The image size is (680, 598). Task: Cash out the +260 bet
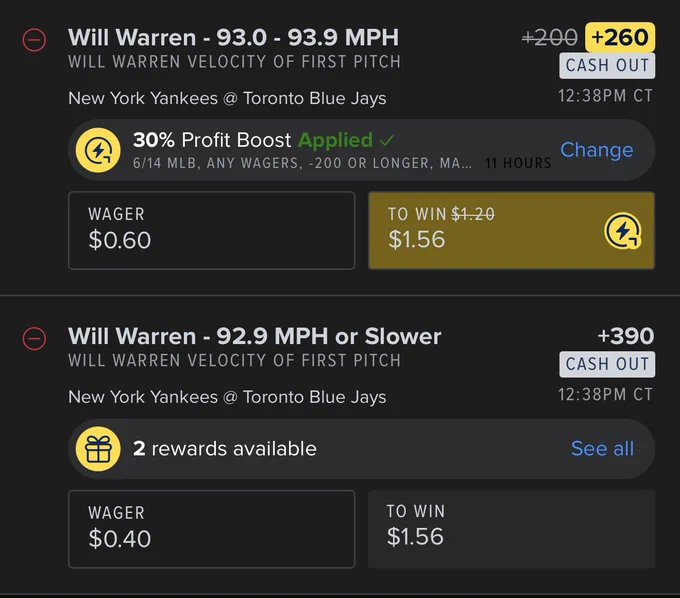pyautogui.click(x=607, y=65)
